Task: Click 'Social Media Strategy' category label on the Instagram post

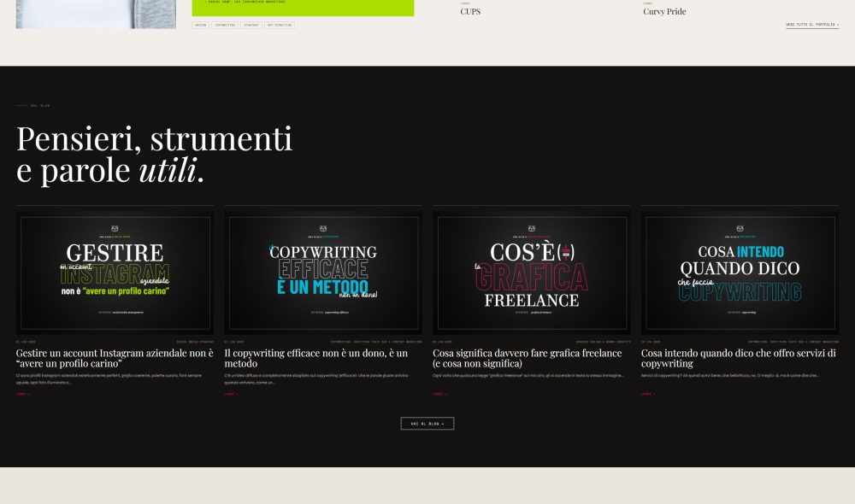Action: click(195, 343)
